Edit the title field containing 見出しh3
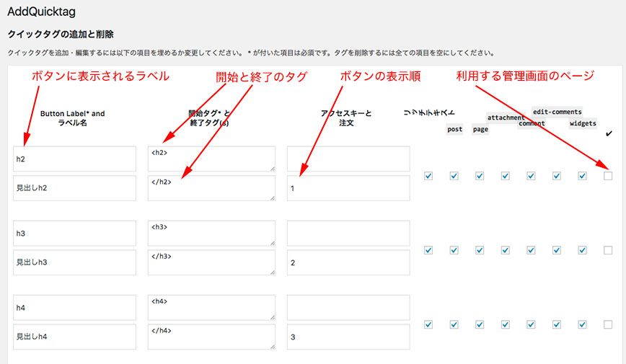The image size is (626, 364). tap(75, 262)
